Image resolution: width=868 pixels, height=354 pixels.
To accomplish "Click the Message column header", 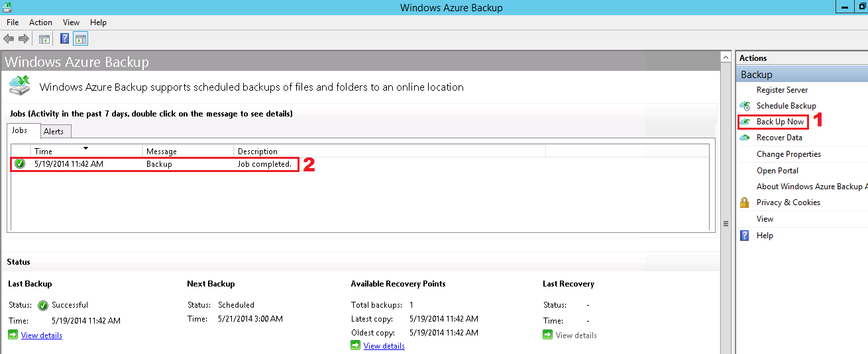I will coord(188,152).
